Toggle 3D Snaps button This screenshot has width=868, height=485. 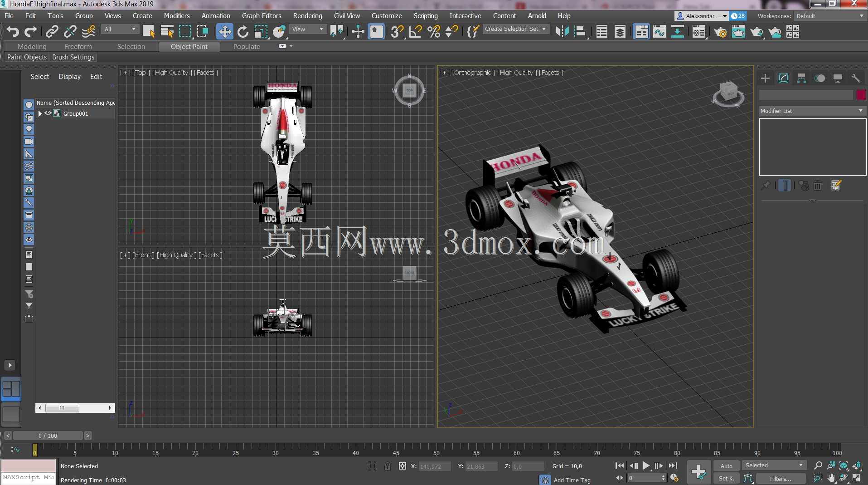[397, 32]
